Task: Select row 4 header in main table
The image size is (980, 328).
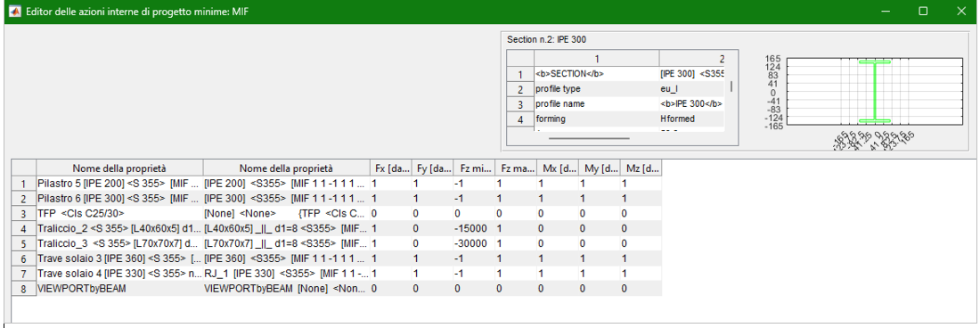Action: coord(24,229)
